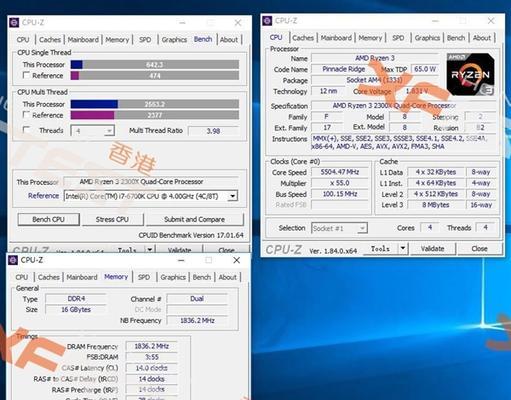Click the memory Type value DDR4
This screenshot has width=511, height=400.
click(x=76, y=299)
